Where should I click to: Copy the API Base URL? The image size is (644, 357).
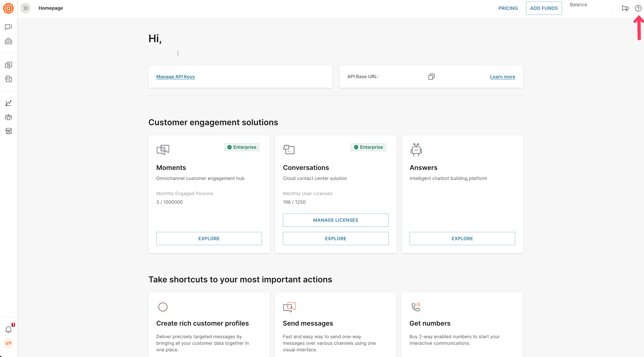[x=431, y=77]
